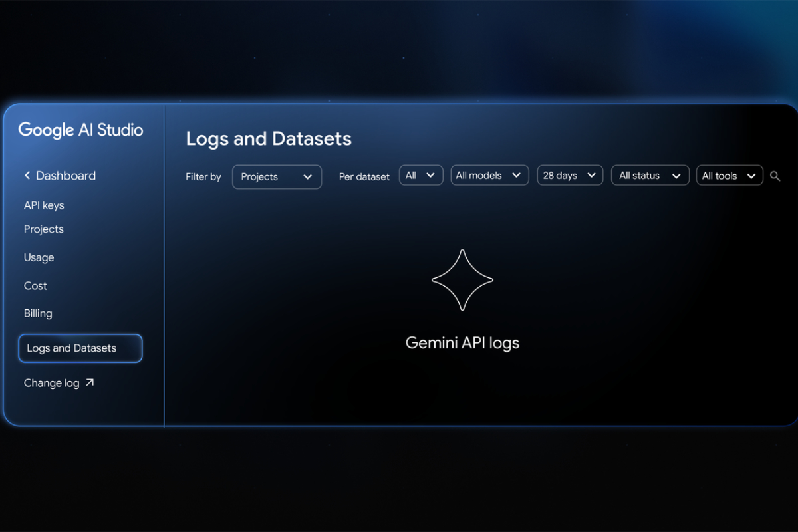Click the Gemini API logs text
This screenshot has height=532, width=798.
pyautogui.click(x=462, y=343)
